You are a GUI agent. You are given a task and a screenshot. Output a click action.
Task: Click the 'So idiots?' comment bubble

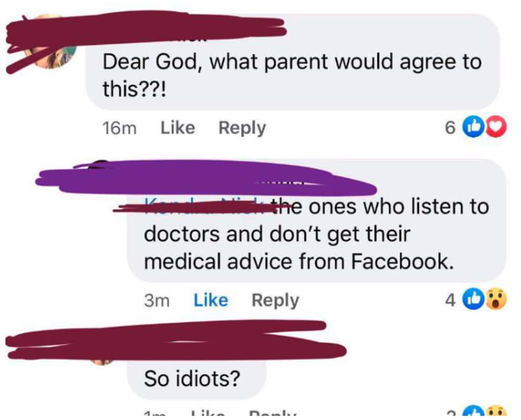(197, 378)
